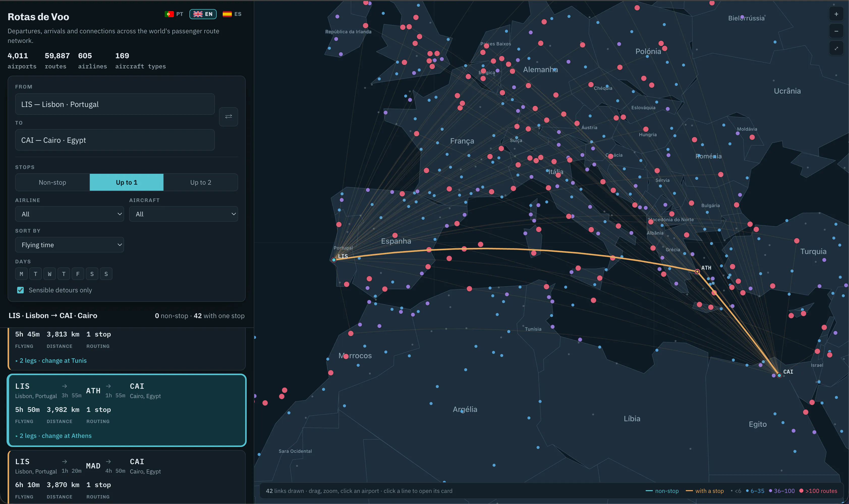Click the ATH airport marker on the map
The height and width of the screenshot is (504, 849).
tap(697, 271)
